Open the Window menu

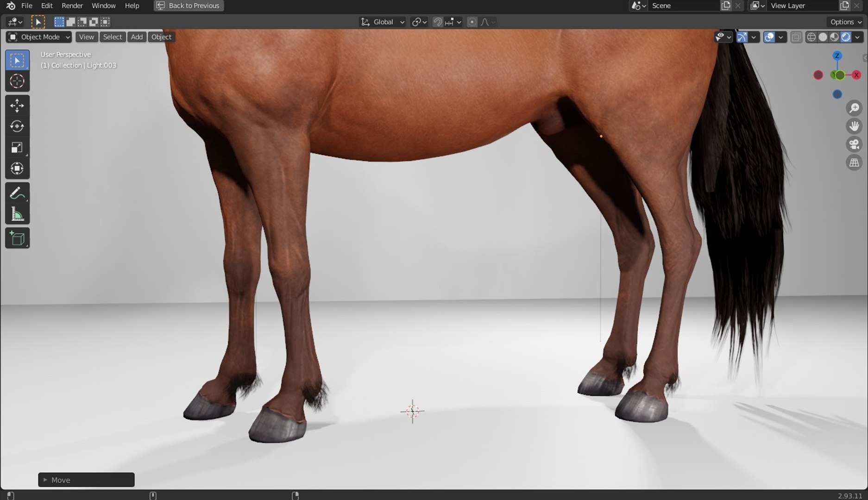tap(103, 6)
